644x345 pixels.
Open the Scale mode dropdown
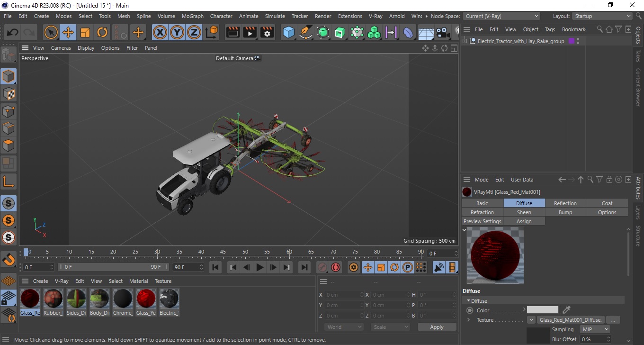(390, 327)
